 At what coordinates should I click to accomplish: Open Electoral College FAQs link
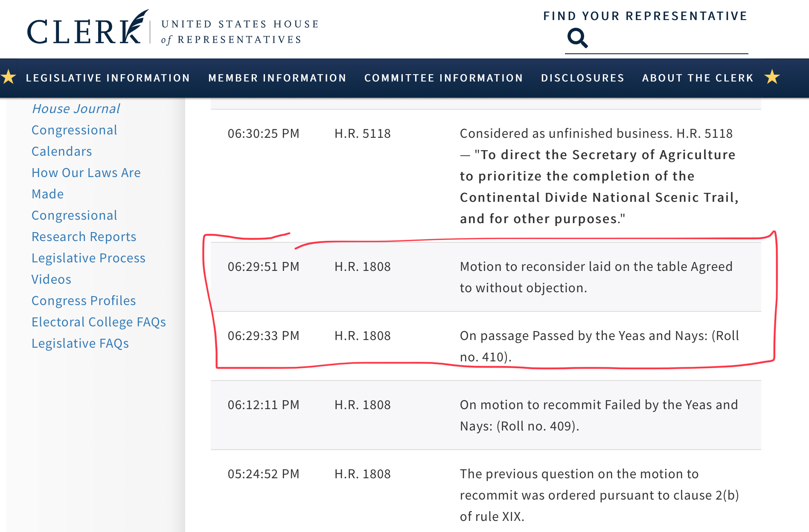coord(99,322)
